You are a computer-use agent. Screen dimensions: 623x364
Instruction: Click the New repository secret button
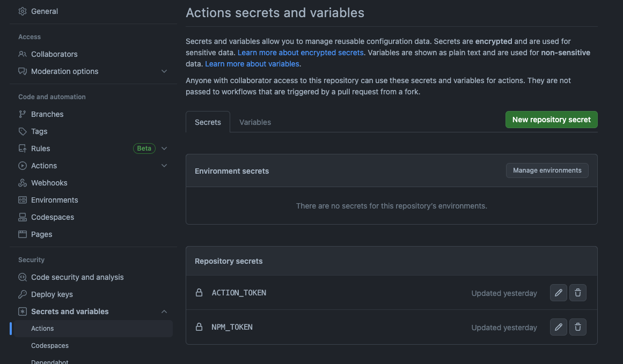[x=551, y=120]
